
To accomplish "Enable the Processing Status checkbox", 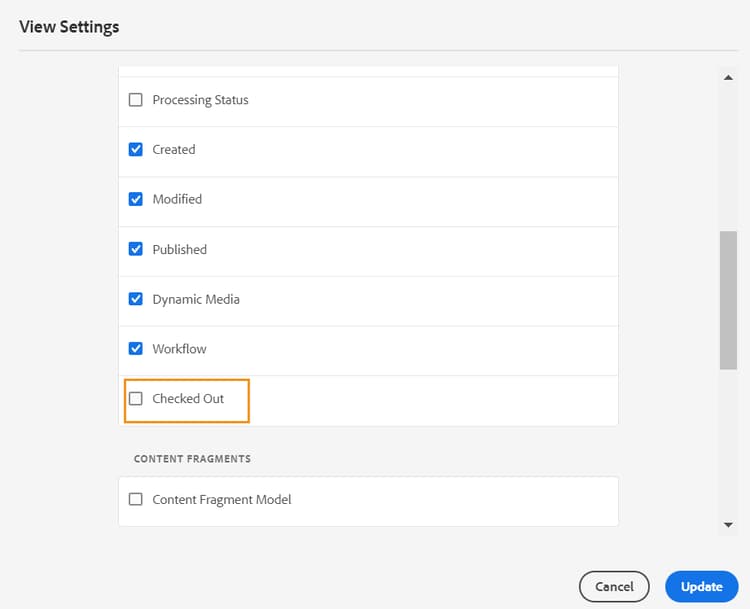I will (136, 100).
